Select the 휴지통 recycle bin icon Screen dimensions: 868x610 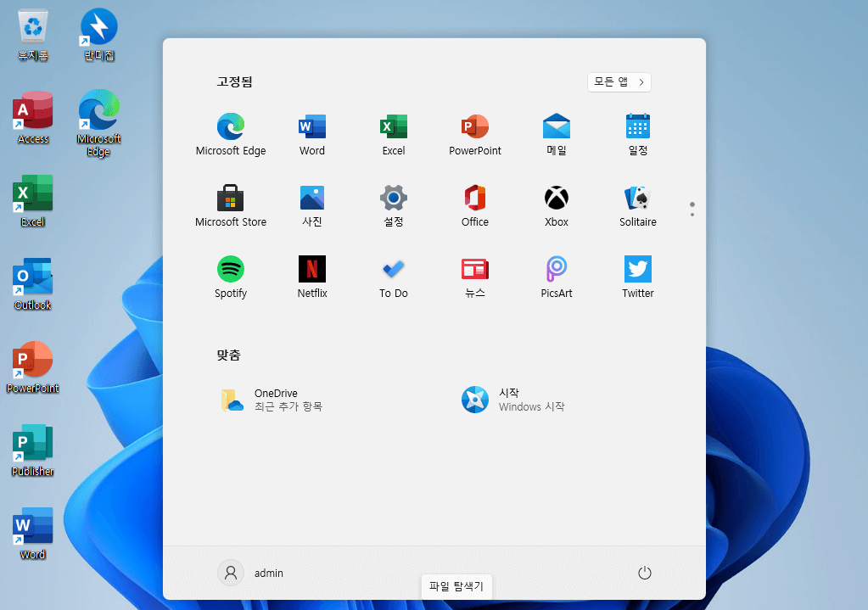(32, 35)
